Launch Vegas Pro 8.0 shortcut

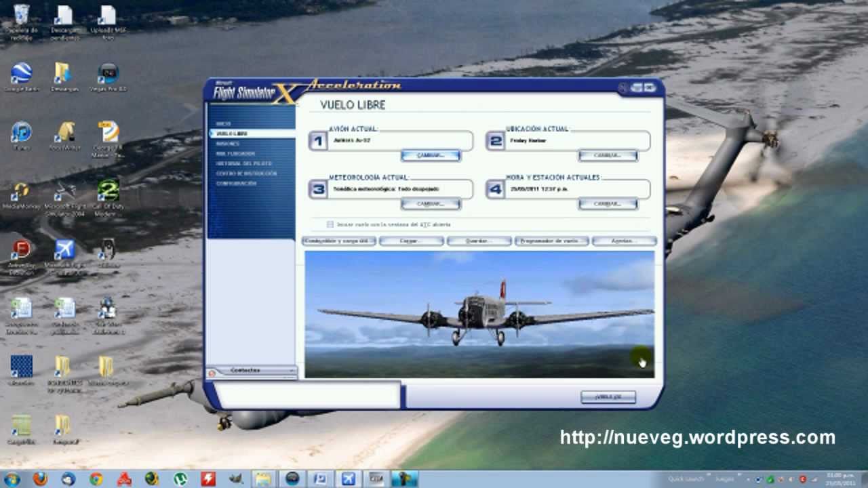coord(108,77)
